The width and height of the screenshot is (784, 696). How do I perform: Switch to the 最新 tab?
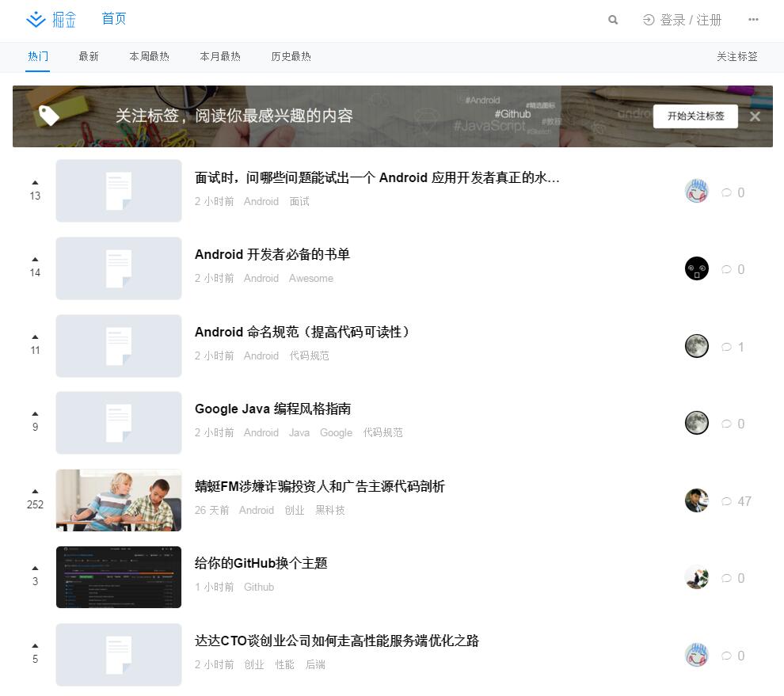89,57
